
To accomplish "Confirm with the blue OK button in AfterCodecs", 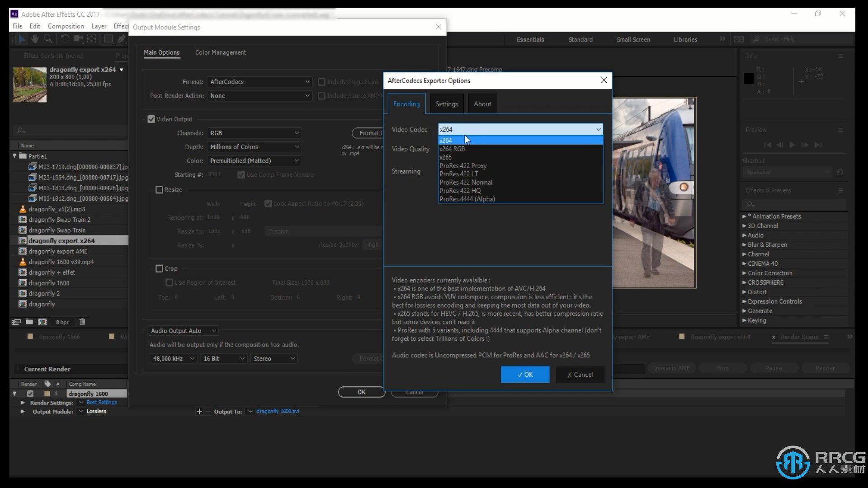I will point(525,375).
